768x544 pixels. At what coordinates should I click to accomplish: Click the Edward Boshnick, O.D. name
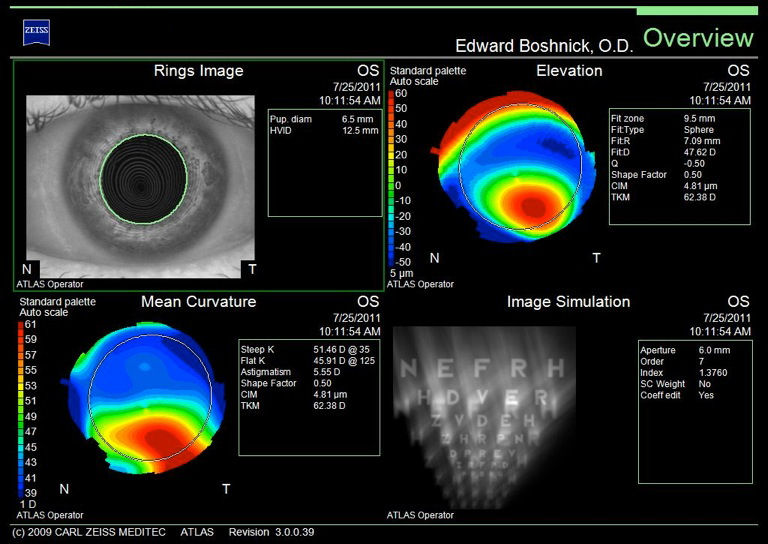540,46
